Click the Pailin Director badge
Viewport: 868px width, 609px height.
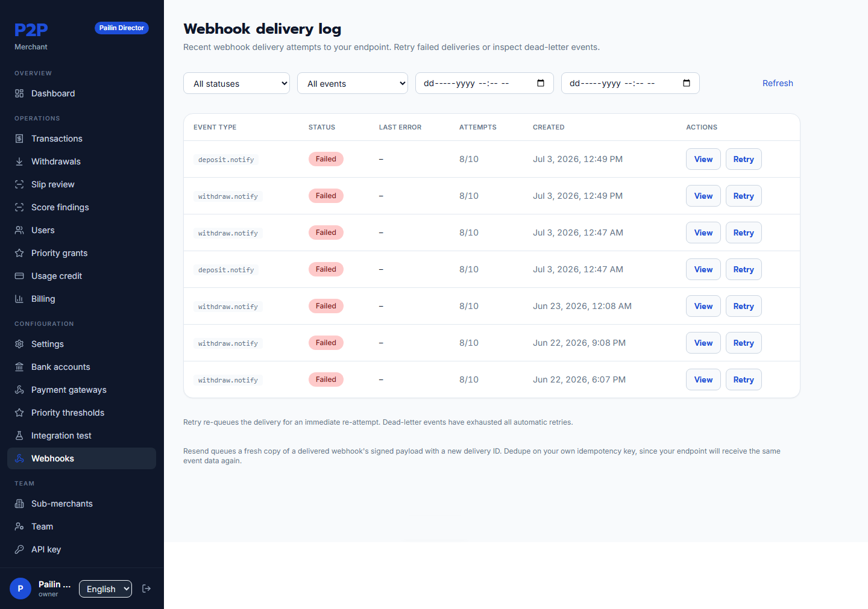coord(122,28)
